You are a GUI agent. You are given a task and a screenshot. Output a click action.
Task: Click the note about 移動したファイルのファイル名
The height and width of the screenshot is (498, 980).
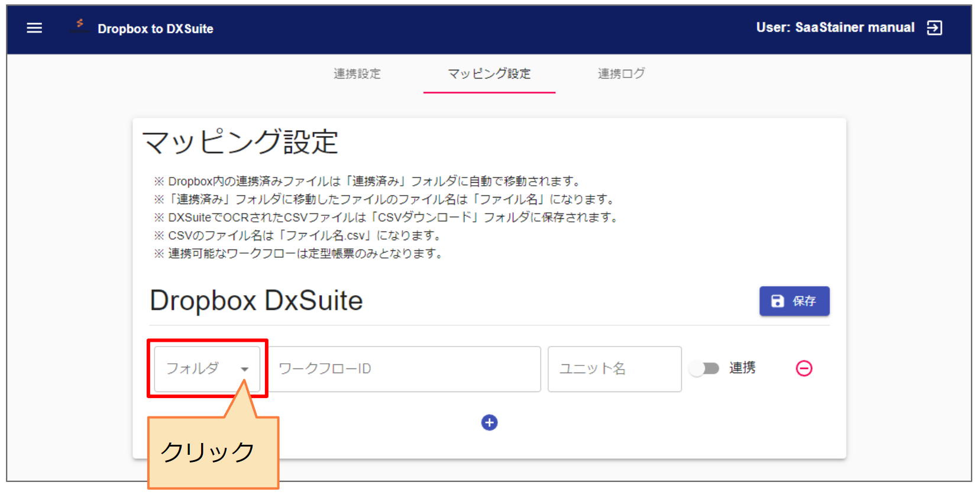pyautogui.click(x=384, y=199)
